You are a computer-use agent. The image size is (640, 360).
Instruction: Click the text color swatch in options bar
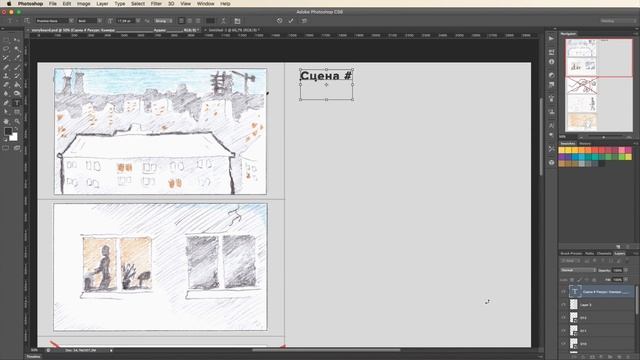(x=210, y=21)
